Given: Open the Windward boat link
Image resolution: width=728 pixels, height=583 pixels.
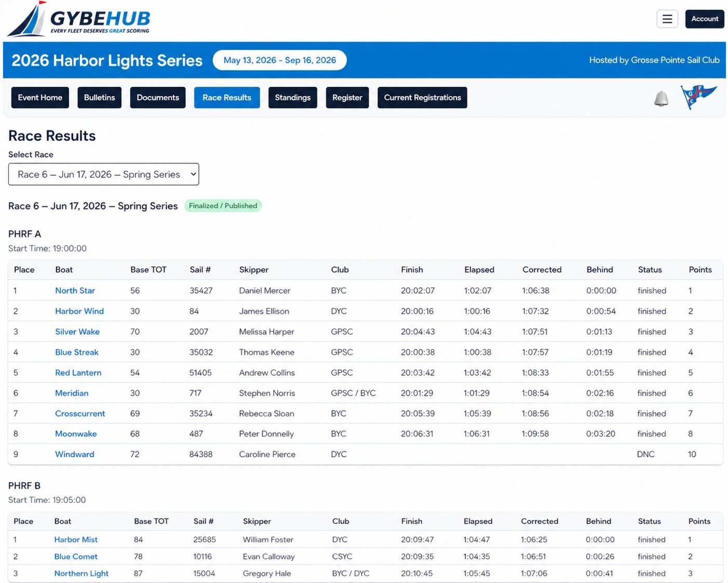Looking at the screenshot, I should [75, 454].
